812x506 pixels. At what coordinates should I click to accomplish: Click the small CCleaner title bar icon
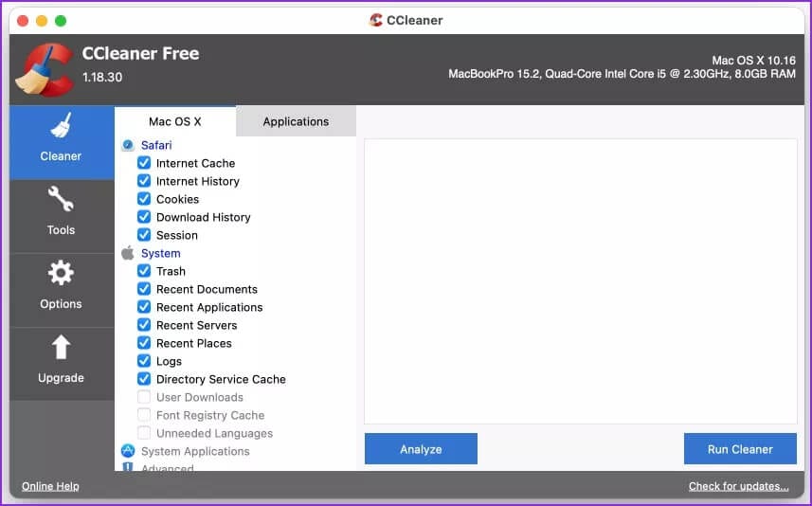[376, 20]
